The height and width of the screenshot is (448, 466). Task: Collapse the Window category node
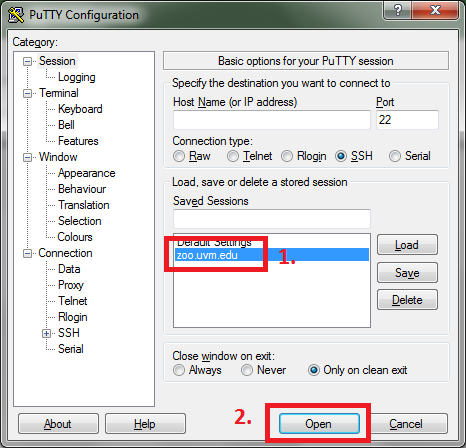click(x=27, y=157)
